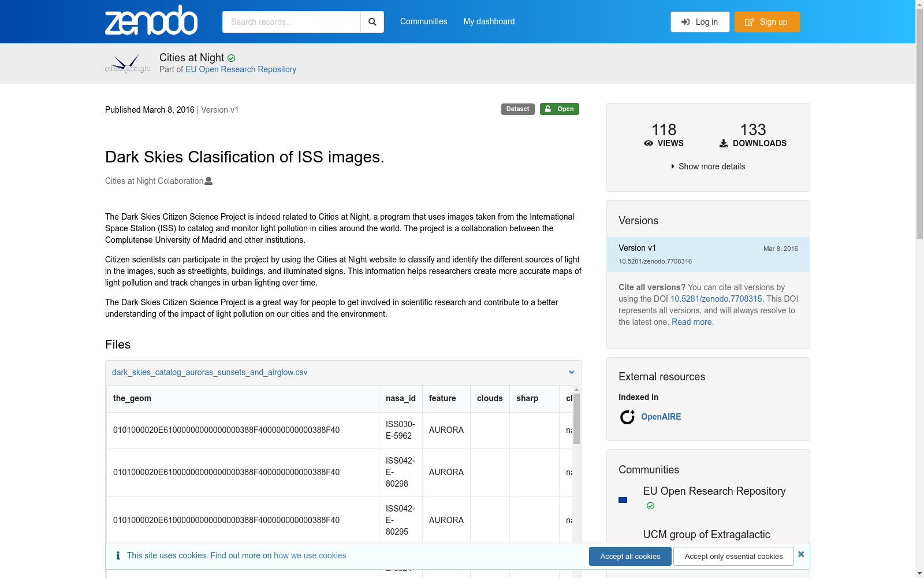Click the EU flag icon in Communities
The image size is (924, 578).
tap(623, 500)
